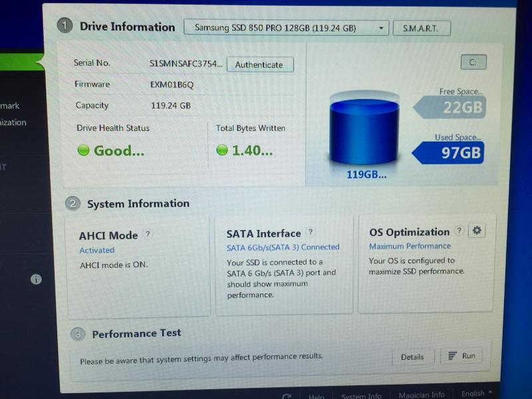This screenshot has width=532, height=399.
Task: Click the Used Space 97GB label
Action: pyautogui.click(x=448, y=152)
